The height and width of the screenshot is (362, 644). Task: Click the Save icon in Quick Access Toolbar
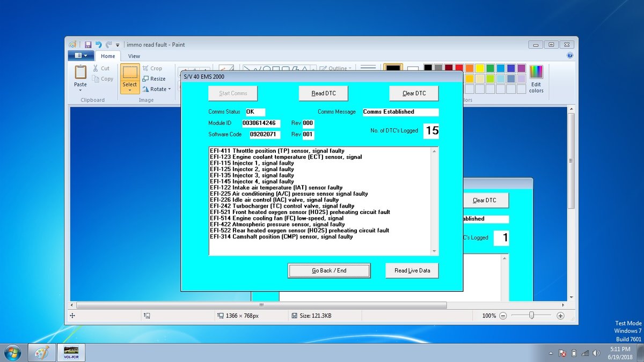[x=87, y=44]
